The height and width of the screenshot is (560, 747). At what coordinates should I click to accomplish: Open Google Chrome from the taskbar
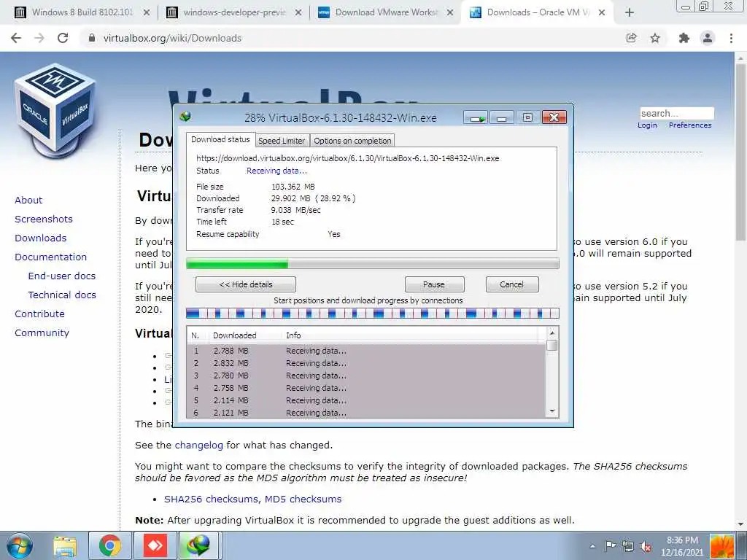tap(110, 545)
